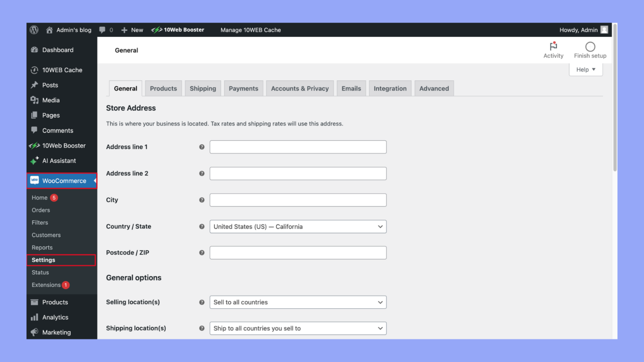Open the Country / State dropdown
The height and width of the screenshot is (362, 644).
[298, 226]
